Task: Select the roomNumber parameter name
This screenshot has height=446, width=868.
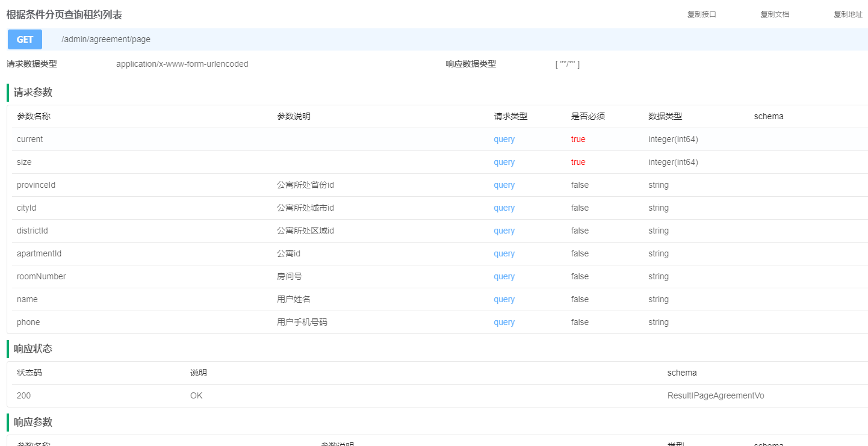Action: (x=42, y=276)
